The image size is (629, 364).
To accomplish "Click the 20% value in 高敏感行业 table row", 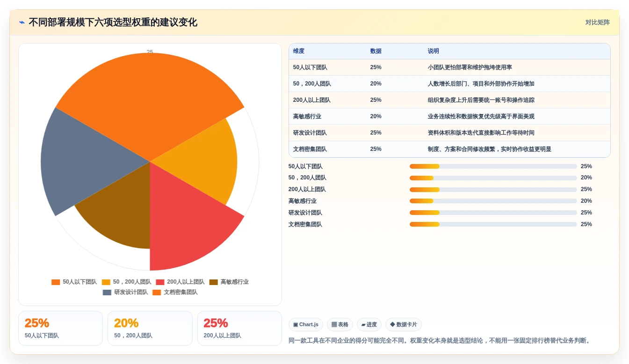I will pyautogui.click(x=376, y=116).
